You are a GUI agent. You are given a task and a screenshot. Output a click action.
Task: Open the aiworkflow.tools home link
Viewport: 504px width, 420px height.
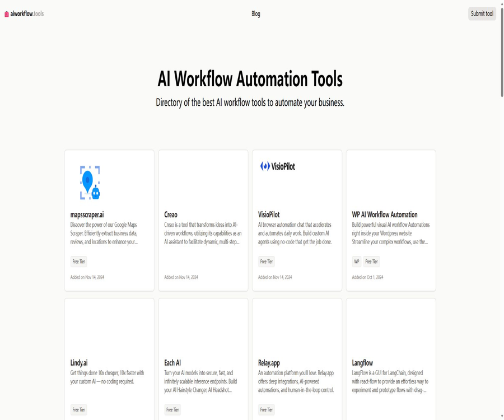[x=24, y=14]
